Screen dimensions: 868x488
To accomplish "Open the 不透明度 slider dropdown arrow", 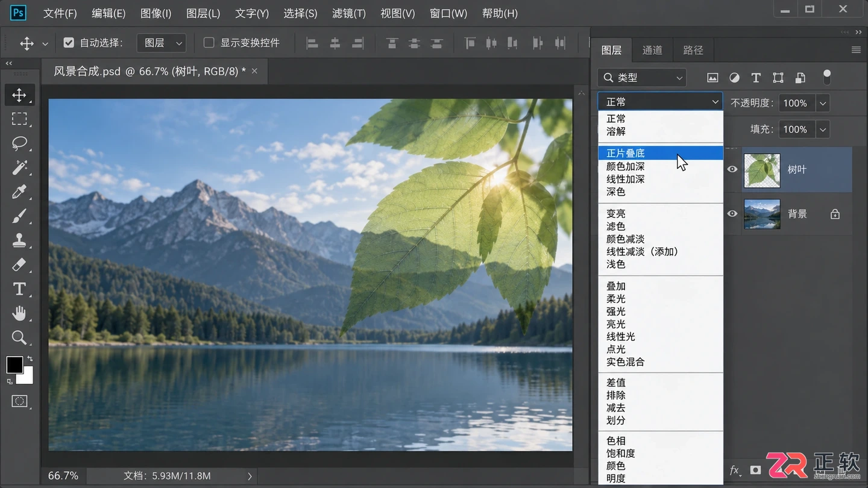I will (823, 103).
